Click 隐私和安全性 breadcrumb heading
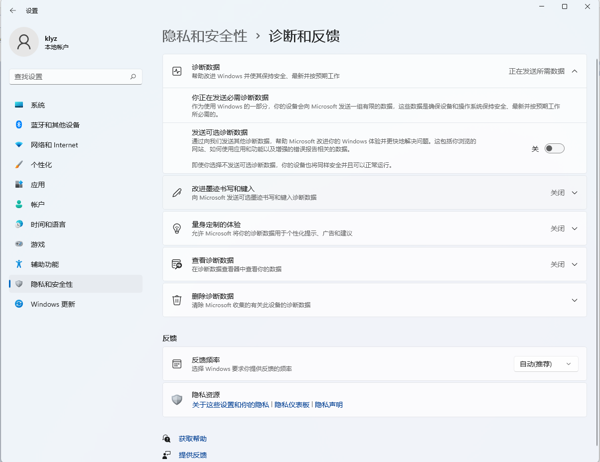This screenshot has height=462, width=600. tap(205, 36)
